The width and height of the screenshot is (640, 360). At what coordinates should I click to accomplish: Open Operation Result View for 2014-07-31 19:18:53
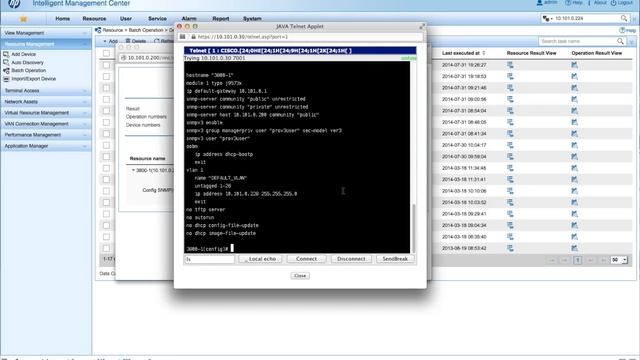574,76
